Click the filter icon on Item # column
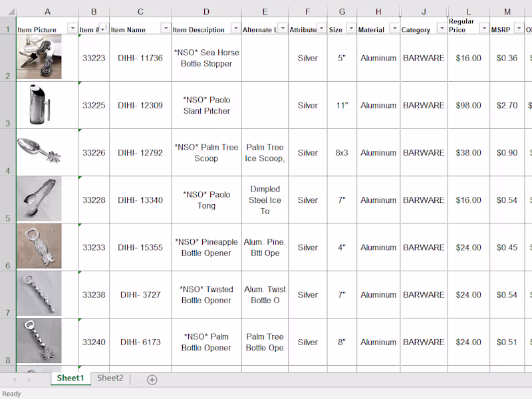The width and height of the screenshot is (532, 399). coord(102,29)
